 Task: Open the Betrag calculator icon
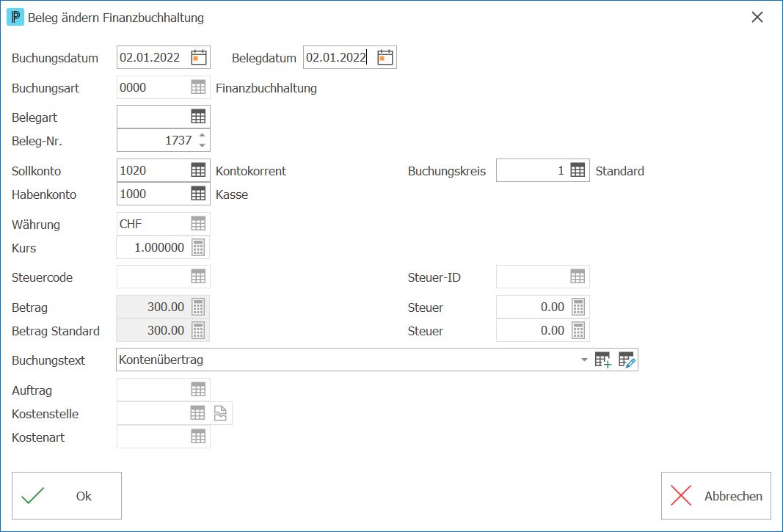(198, 307)
